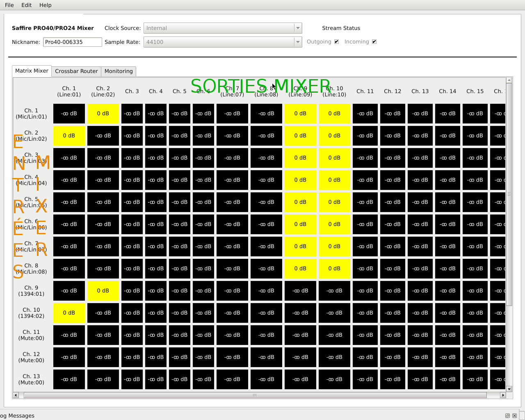The width and height of the screenshot is (525, 420).
Task: Open the Help menu
Action: [x=46, y=5]
